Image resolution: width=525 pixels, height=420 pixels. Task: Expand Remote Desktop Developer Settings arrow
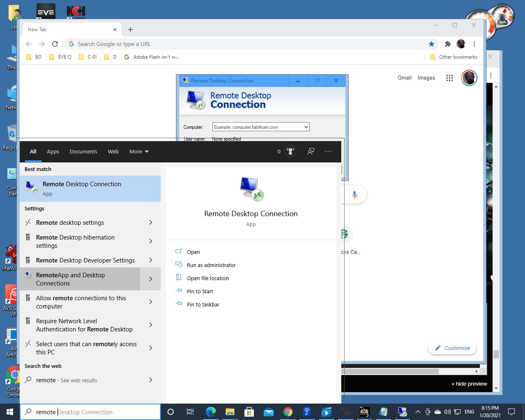click(151, 260)
